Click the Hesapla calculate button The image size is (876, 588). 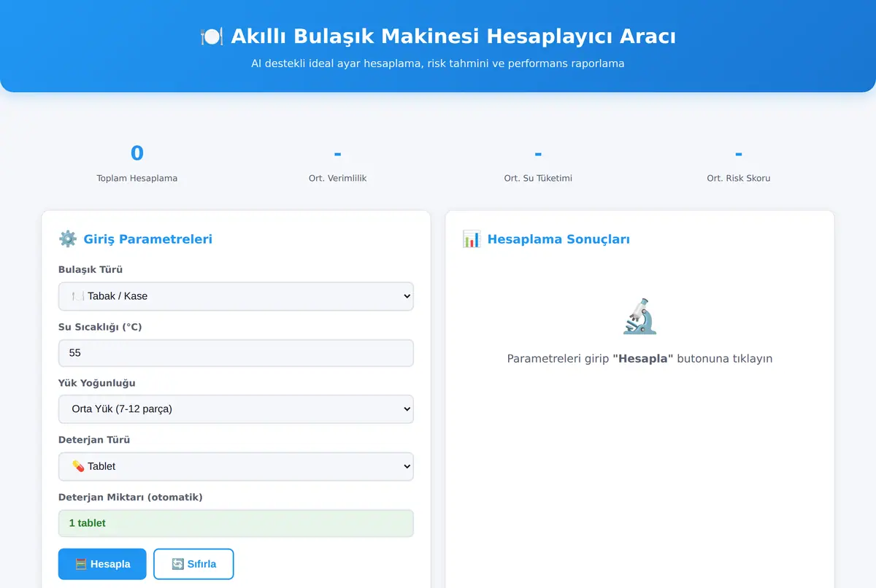coord(102,564)
